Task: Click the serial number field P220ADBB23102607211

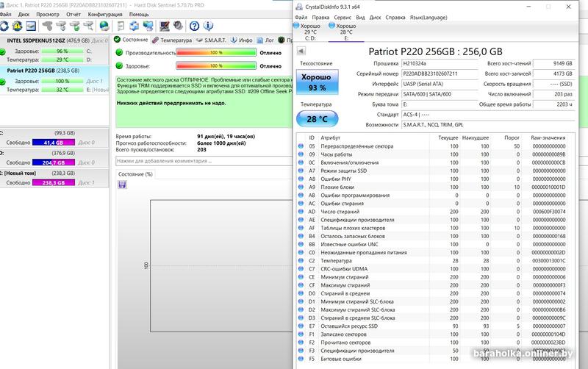Action: tap(440, 74)
